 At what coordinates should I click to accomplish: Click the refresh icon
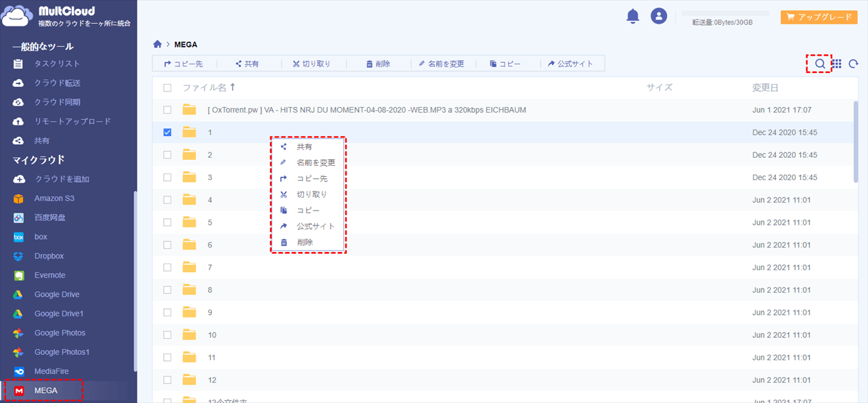pos(854,64)
